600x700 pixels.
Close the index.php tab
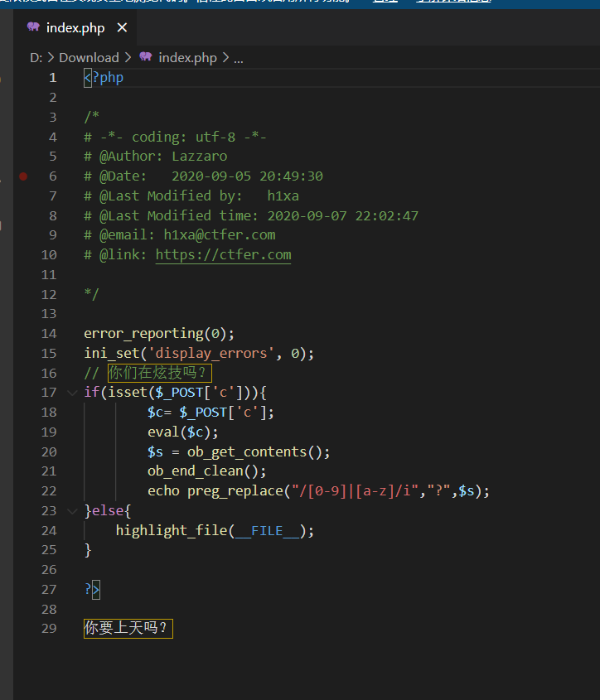(122, 27)
